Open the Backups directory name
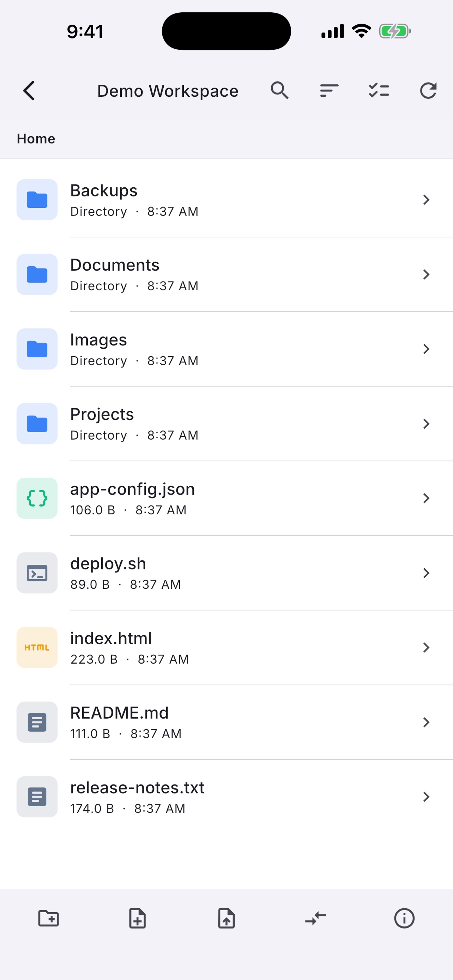Screen dimensions: 453x980 pos(104,190)
